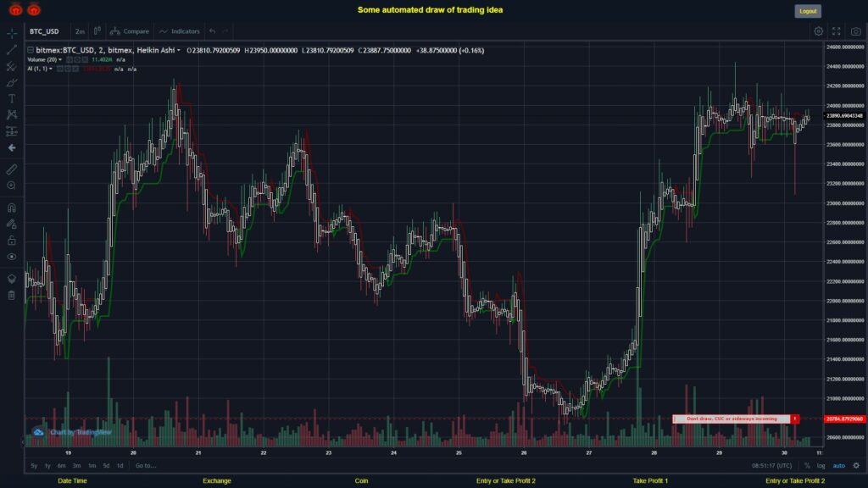
Task: Select the 1m date range
Action: click(92, 466)
